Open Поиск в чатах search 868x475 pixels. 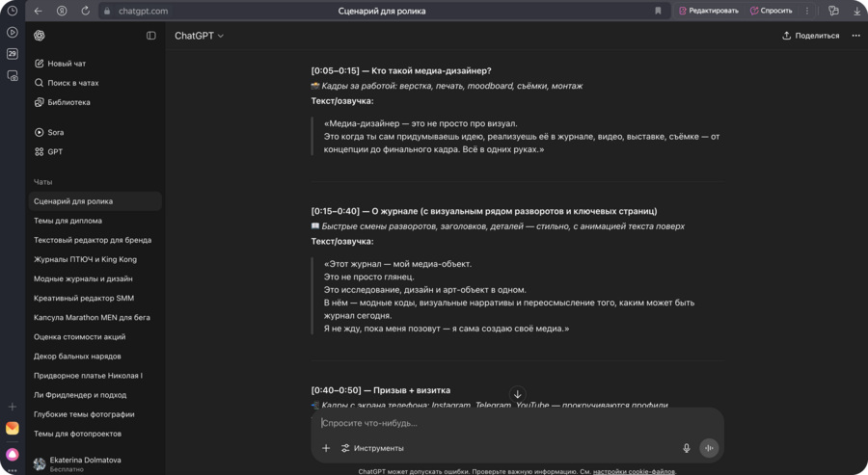72,83
